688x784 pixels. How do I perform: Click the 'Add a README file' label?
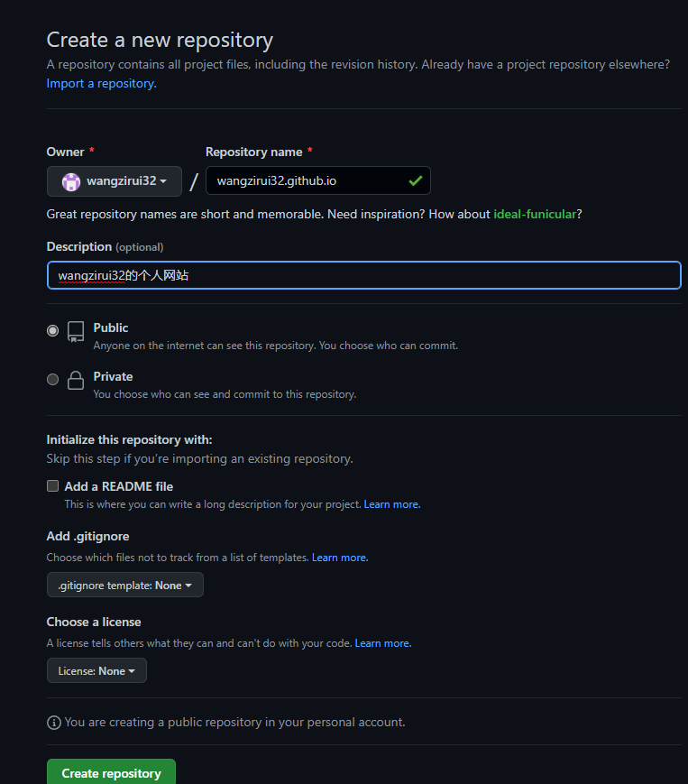point(119,486)
